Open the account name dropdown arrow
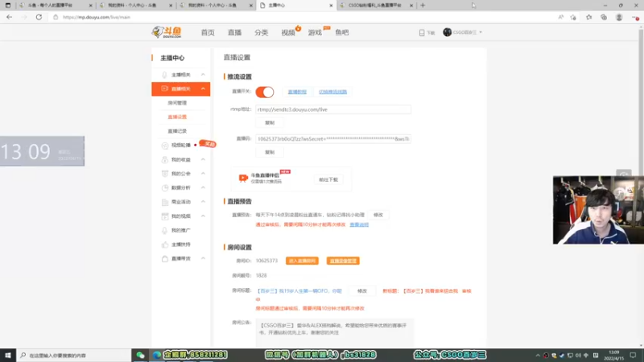The image size is (644, 362). 481,32
